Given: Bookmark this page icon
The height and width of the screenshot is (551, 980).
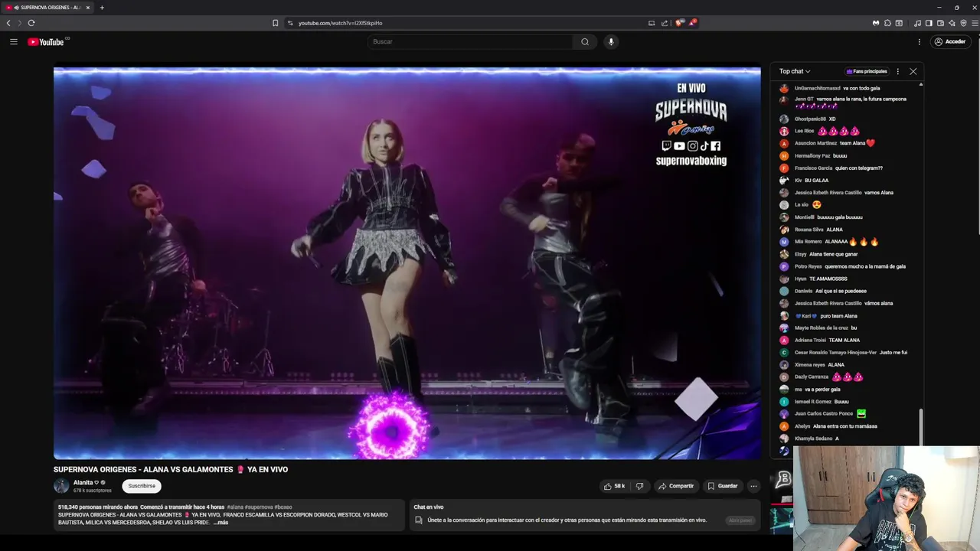Looking at the screenshot, I should click(x=276, y=23).
